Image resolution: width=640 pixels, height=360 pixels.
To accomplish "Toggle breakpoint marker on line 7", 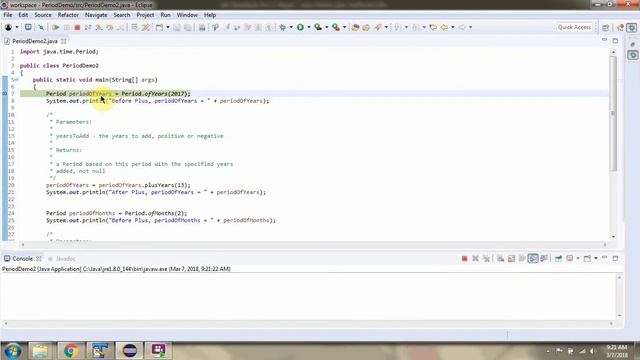I will click(5, 93).
